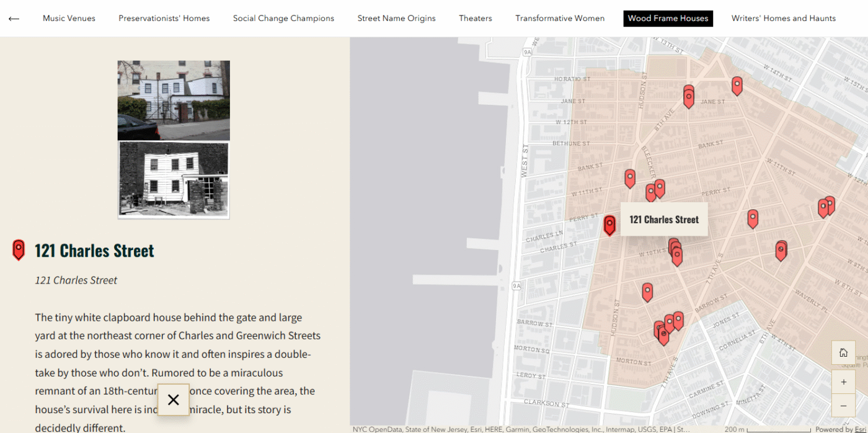The height and width of the screenshot is (433, 868).
Task: Open the color photo of the house
Action: pyautogui.click(x=174, y=100)
